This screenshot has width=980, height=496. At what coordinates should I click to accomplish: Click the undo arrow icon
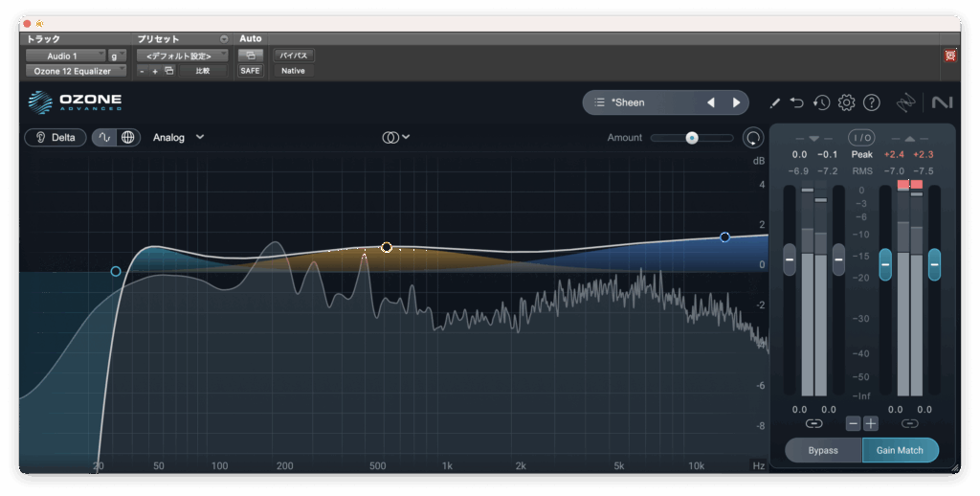(797, 102)
